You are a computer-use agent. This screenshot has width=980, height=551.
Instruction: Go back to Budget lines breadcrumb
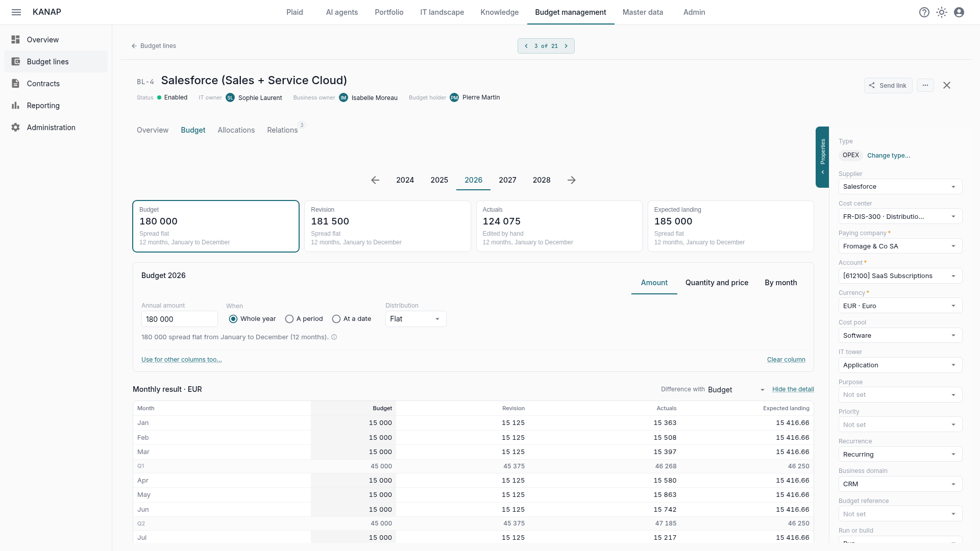[154, 46]
